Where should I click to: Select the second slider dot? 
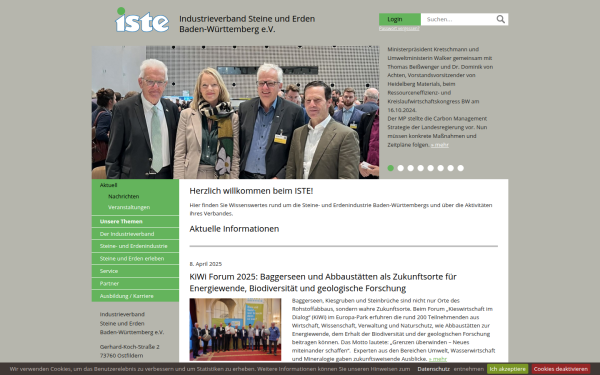pyautogui.click(x=400, y=168)
